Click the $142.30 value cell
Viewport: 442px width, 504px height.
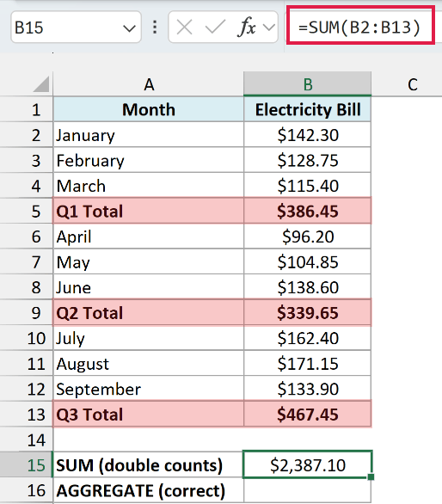pyautogui.click(x=307, y=135)
